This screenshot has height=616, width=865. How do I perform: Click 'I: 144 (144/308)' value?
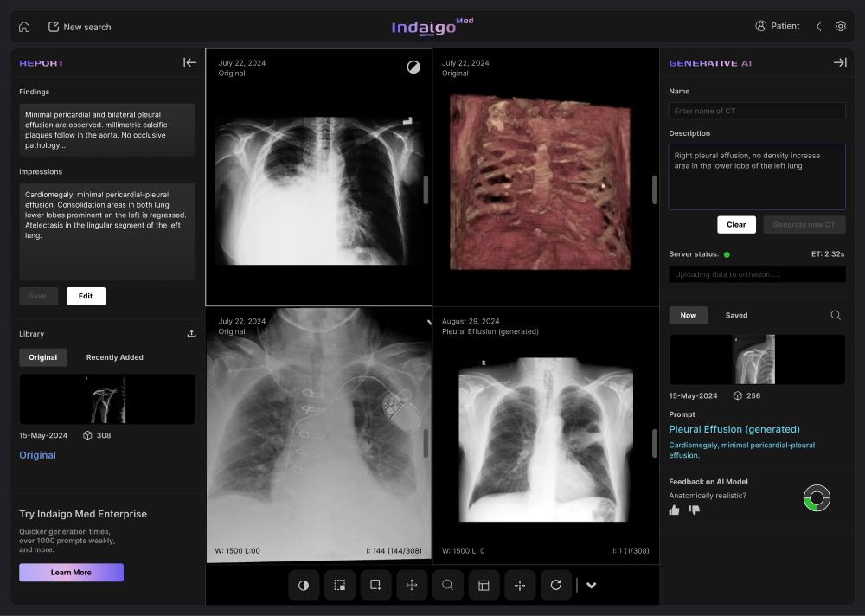(x=394, y=551)
